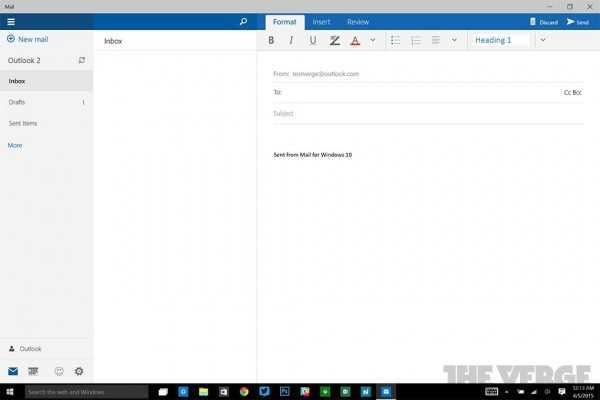The width and height of the screenshot is (600, 400).
Task: Switch to the Mail view icon
Action: pos(13,371)
